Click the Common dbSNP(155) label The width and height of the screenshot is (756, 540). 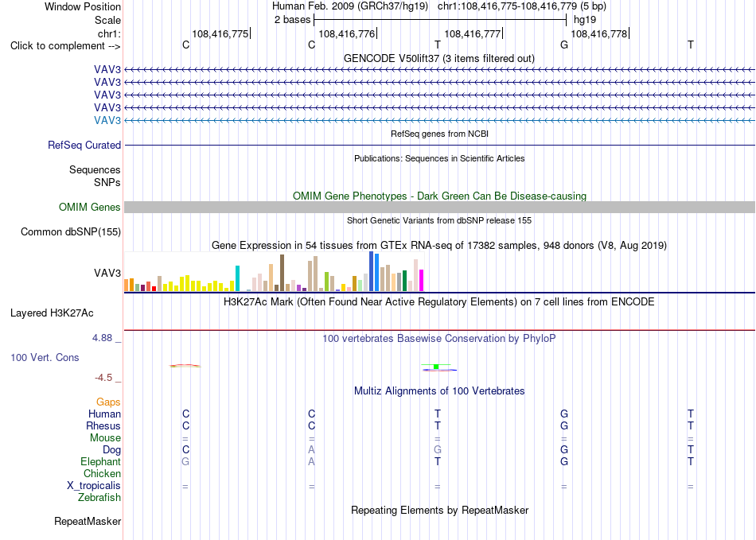[71, 231]
